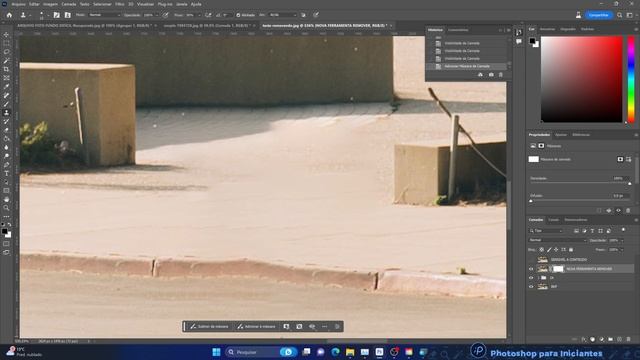This screenshot has height=360, width=640.
Task: Toggle the layer filter on/off switch
Action: pos(623,230)
